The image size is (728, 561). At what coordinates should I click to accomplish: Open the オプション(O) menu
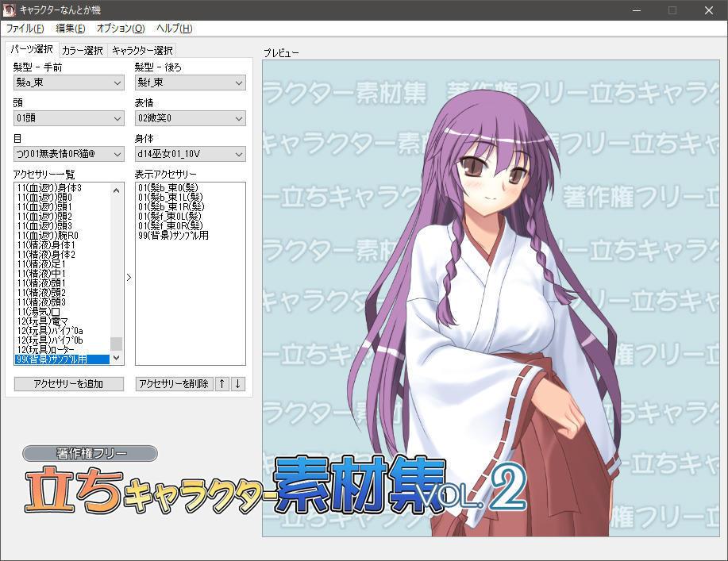[121, 29]
